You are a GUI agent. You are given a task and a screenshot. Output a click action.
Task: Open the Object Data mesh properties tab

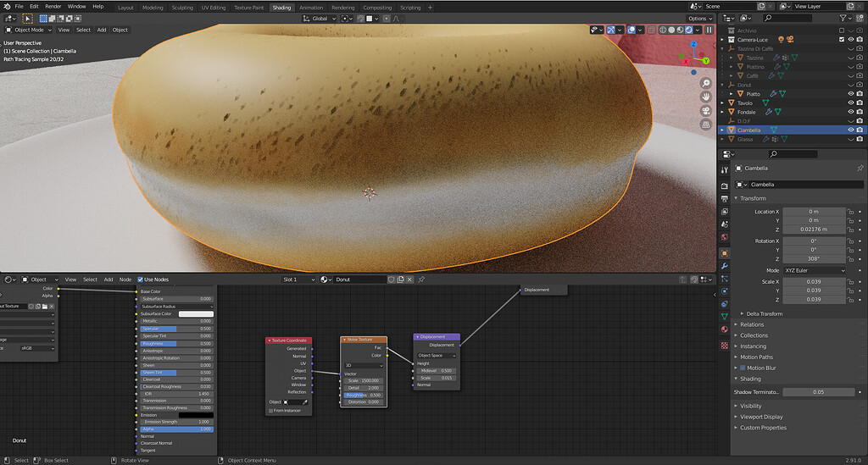(x=724, y=316)
